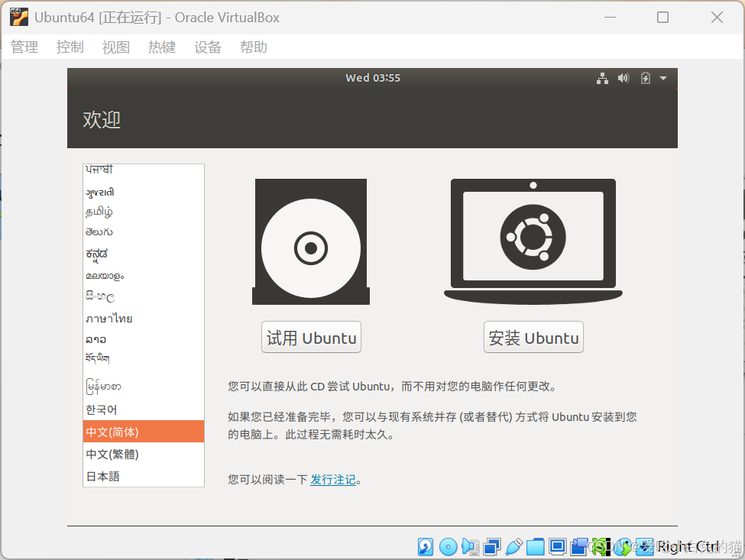The height and width of the screenshot is (560, 745).
Task: Click the Right Ctrl host key label
Action: (x=688, y=547)
